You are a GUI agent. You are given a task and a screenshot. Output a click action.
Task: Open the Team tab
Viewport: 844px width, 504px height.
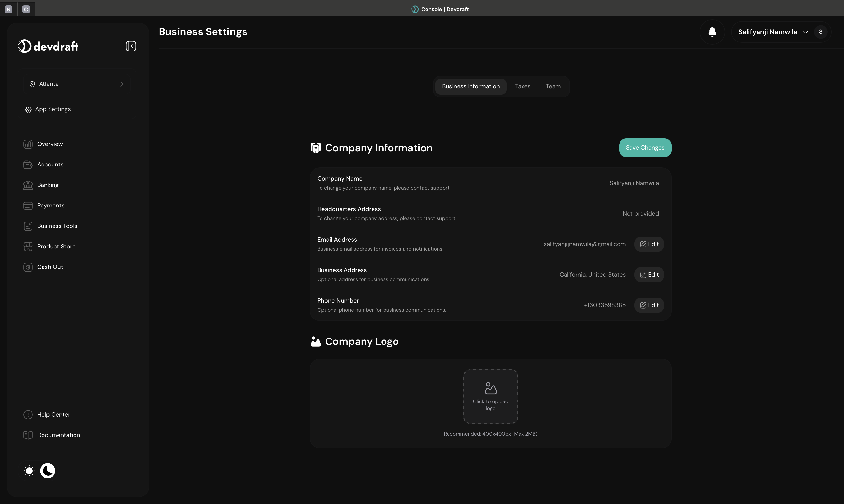(x=553, y=86)
